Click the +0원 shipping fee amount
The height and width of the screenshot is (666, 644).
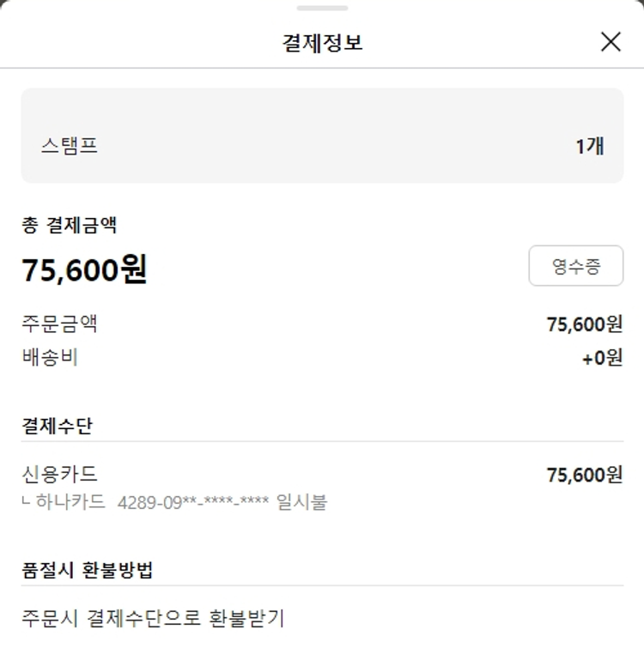click(x=602, y=358)
